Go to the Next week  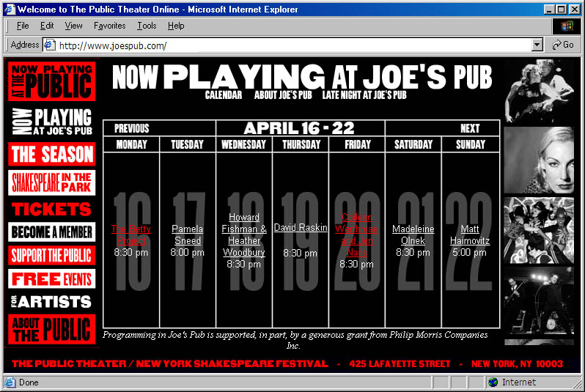pyautogui.click(x=470, y=128)
